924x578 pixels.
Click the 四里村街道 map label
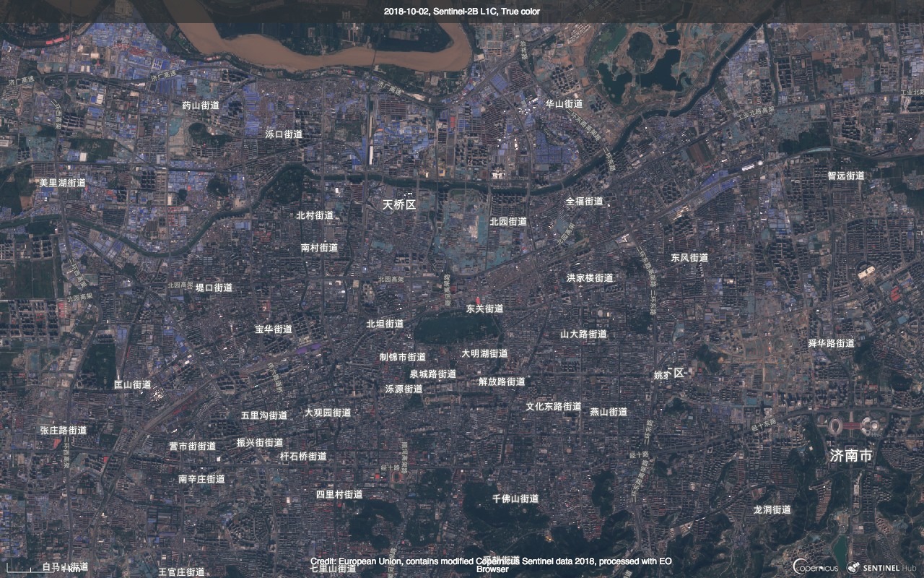coord(339,495)
